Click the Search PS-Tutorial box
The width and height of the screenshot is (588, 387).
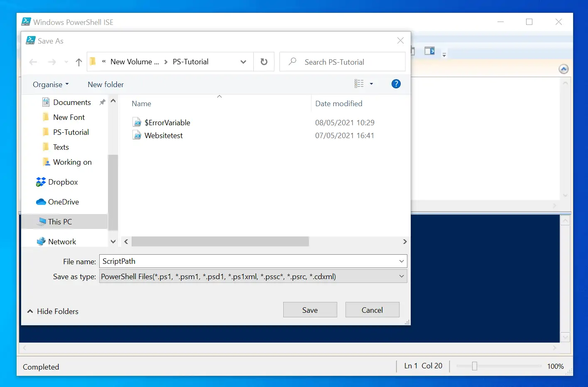click(x=343, y=62)
